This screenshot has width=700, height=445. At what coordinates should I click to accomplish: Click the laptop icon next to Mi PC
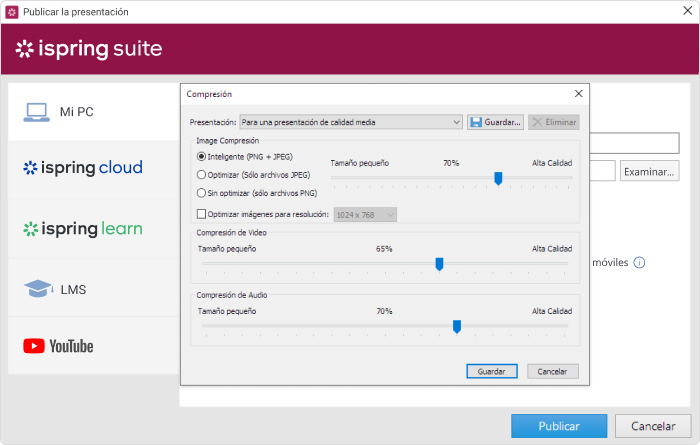37,112
